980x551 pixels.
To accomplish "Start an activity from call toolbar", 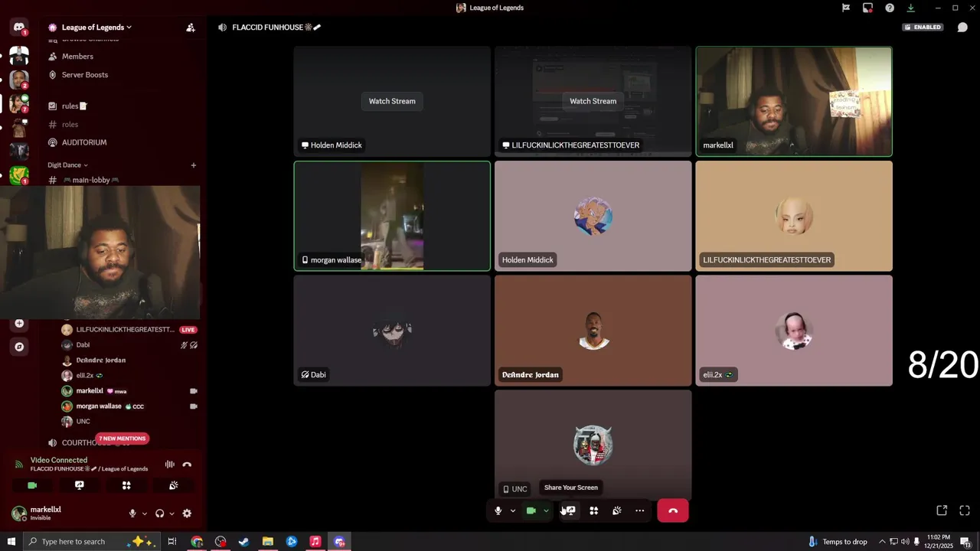I will (593, 510).
